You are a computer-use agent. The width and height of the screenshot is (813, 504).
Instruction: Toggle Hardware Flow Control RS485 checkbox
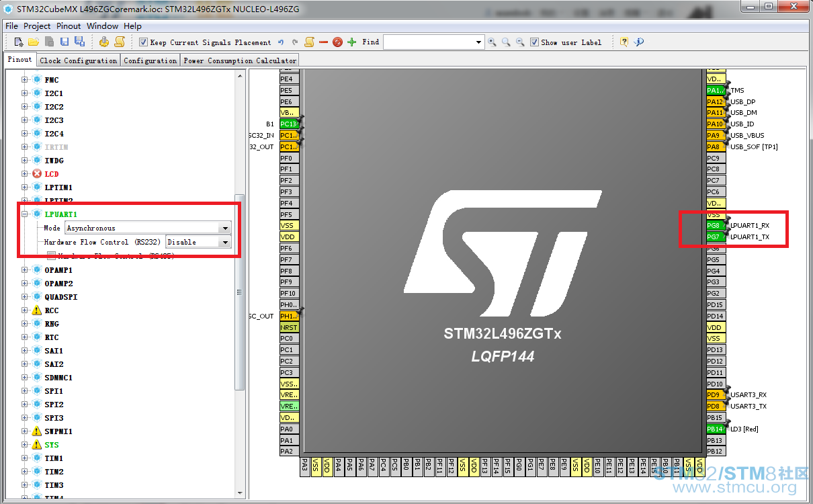pos(51,255)
